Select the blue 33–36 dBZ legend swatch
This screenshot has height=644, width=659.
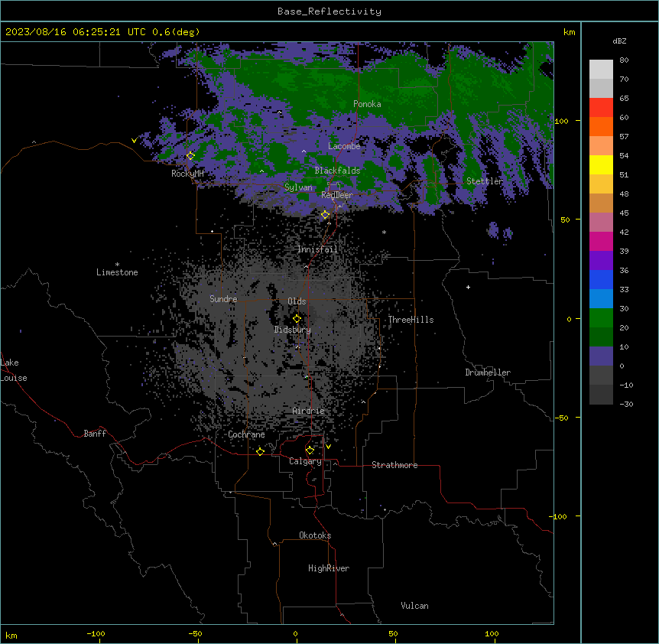pos(601,279)
